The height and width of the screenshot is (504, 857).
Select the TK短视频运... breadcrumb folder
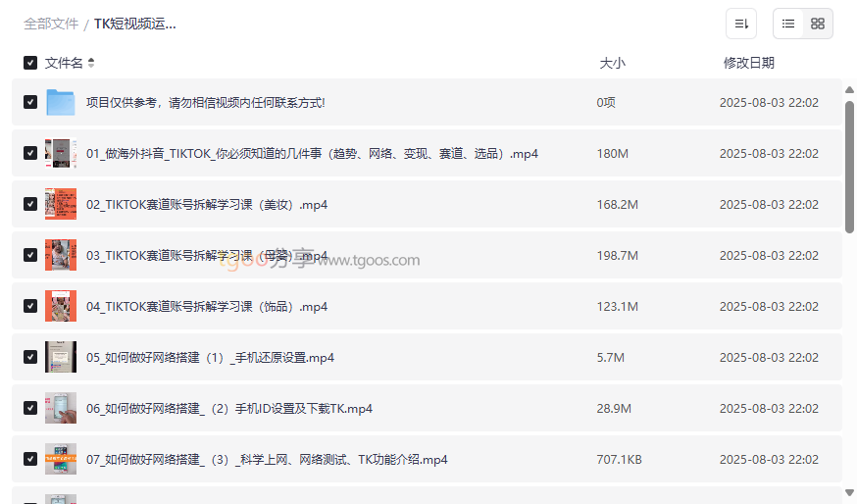pos(135,24)
